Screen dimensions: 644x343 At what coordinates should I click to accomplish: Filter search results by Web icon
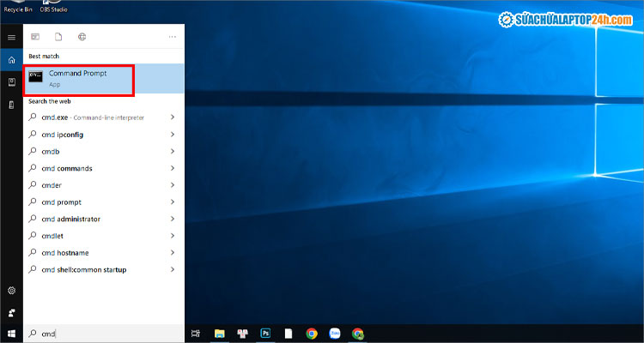[x=82, y=37]
